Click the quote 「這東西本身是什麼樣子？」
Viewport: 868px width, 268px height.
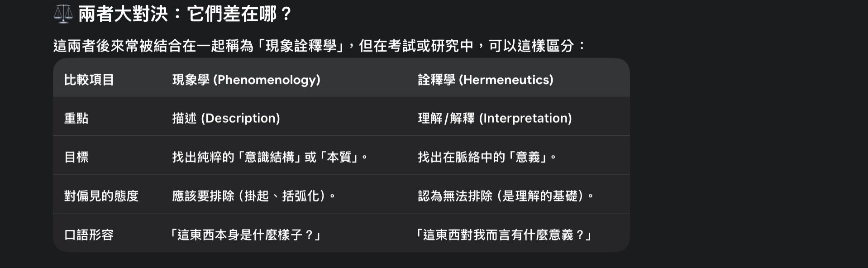point(245,235)
